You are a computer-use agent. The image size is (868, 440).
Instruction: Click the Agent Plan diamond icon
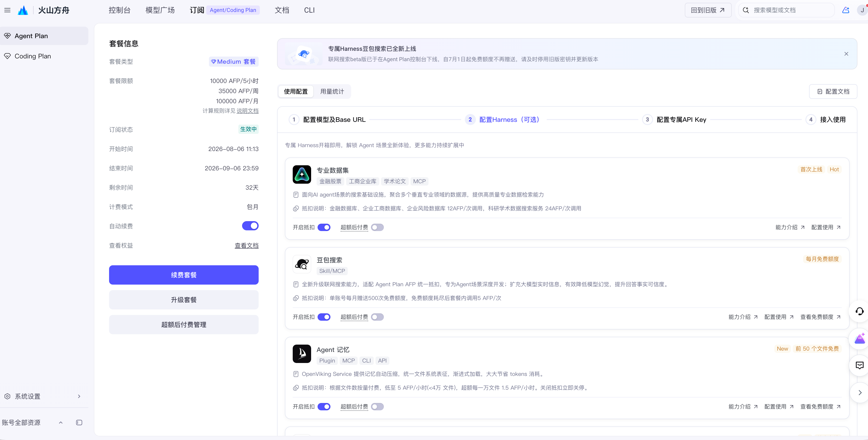[7, 36]
